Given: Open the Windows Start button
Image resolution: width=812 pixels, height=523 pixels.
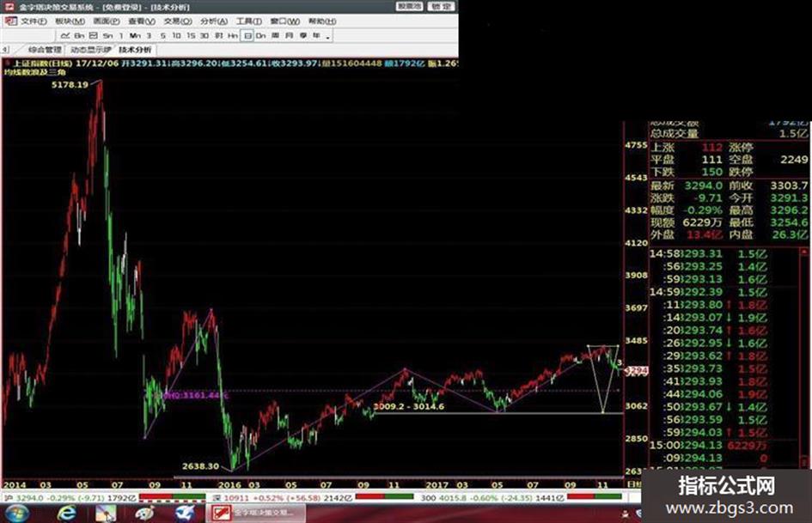Looking at the screenshot, I should (16, 514).
